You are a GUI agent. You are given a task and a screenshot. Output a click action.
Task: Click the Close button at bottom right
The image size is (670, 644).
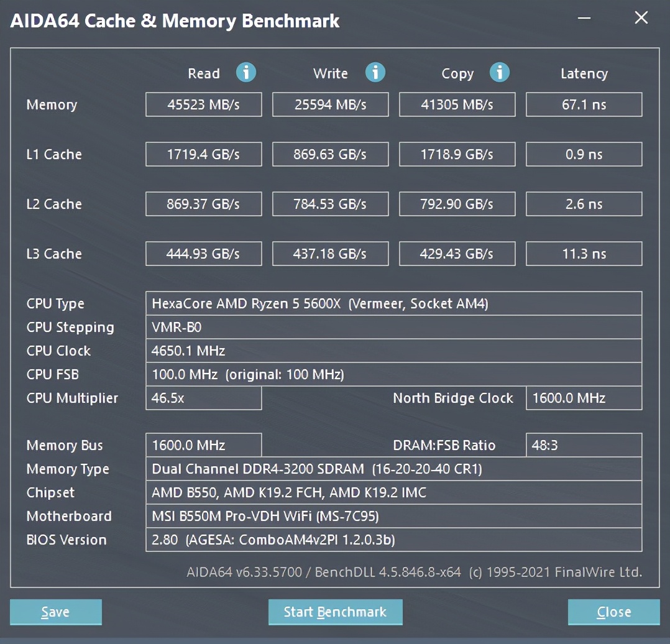613,612
